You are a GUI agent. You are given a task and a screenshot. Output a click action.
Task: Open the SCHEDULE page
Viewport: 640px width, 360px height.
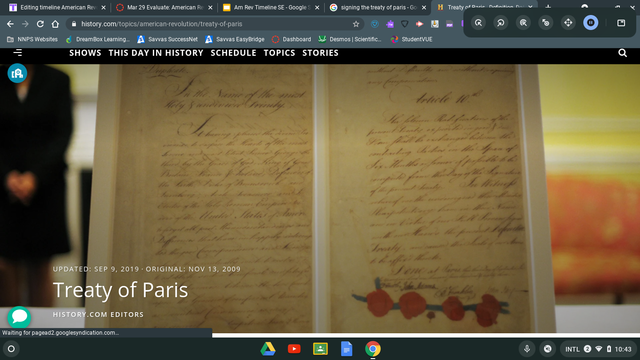click(x=233, y=53)
